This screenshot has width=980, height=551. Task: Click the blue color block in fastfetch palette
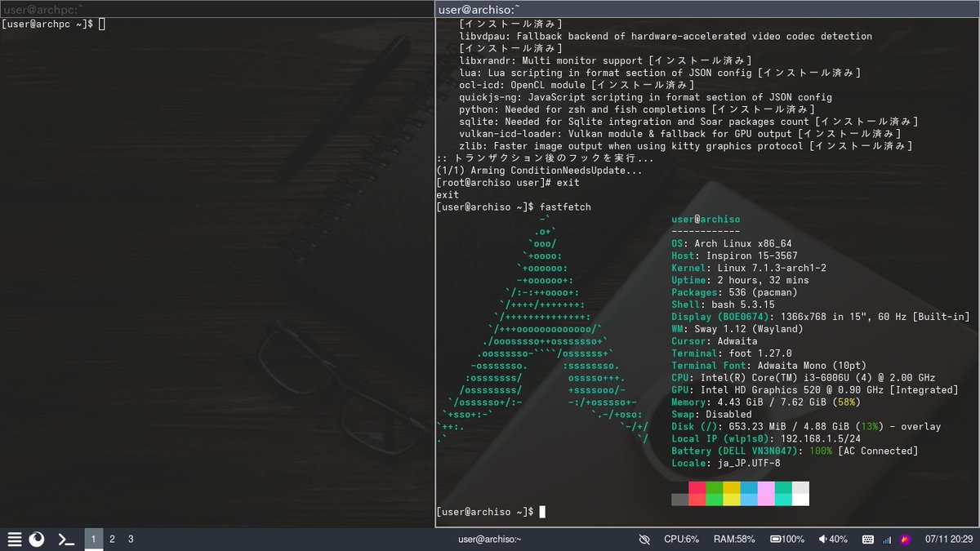click(x=748, y=493)
